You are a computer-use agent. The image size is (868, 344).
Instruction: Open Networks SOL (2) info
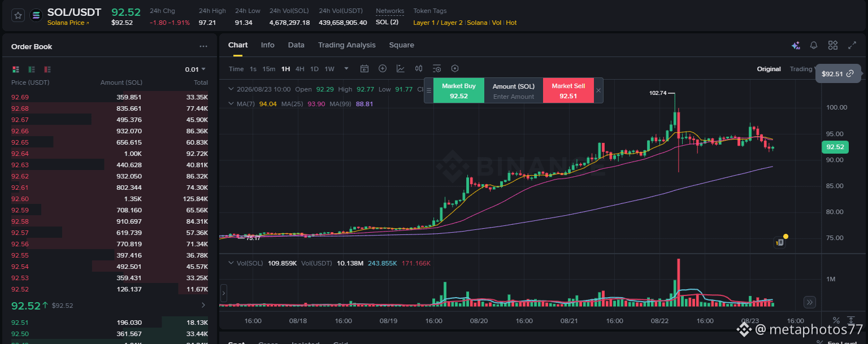[387, 23]
